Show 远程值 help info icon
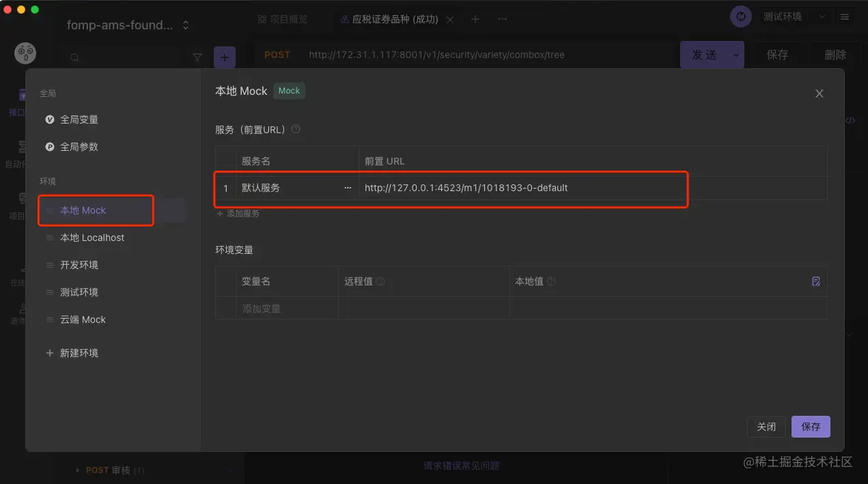 (x=380, y=281)
